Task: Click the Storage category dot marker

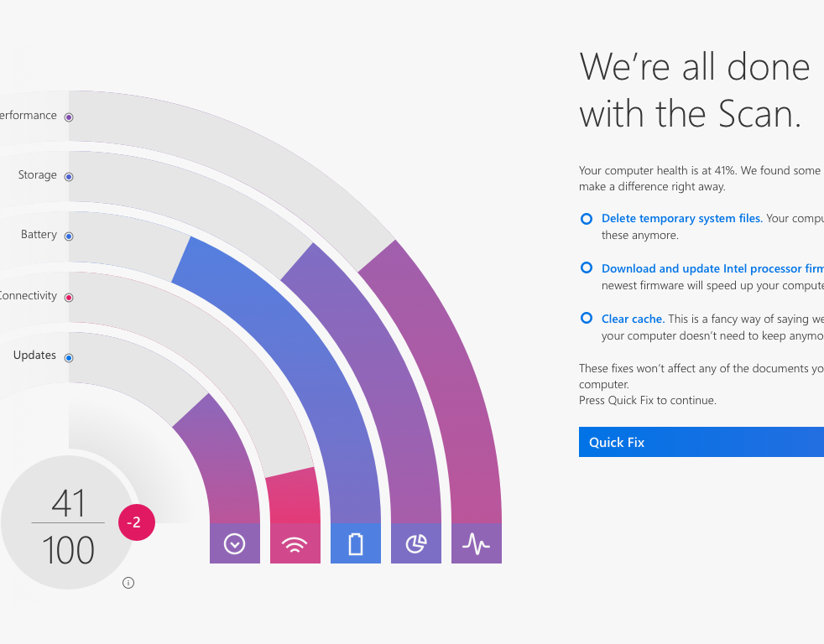Action: (69, 176)
